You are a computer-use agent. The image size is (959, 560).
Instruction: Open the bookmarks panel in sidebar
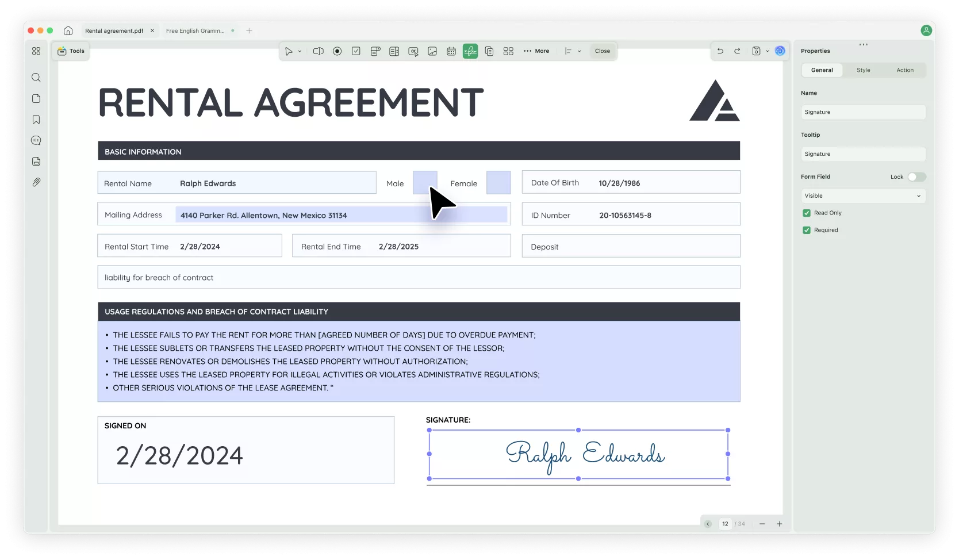36,119
